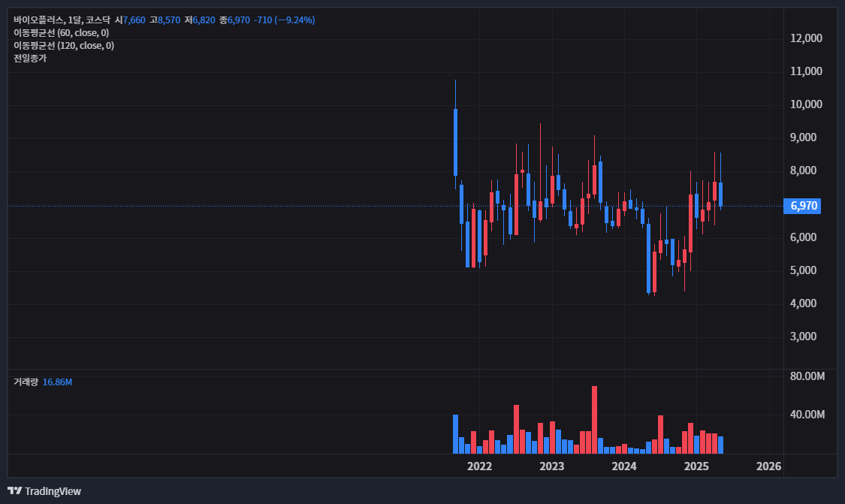Click the 2025 label on the time axis
Viewport: 845px width, 504px height.
(x=696, y=466)
